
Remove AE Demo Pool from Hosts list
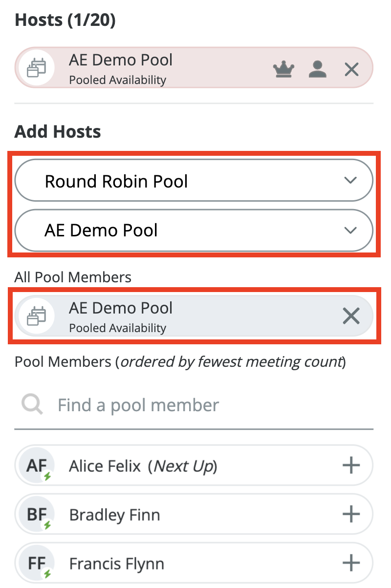351,70
